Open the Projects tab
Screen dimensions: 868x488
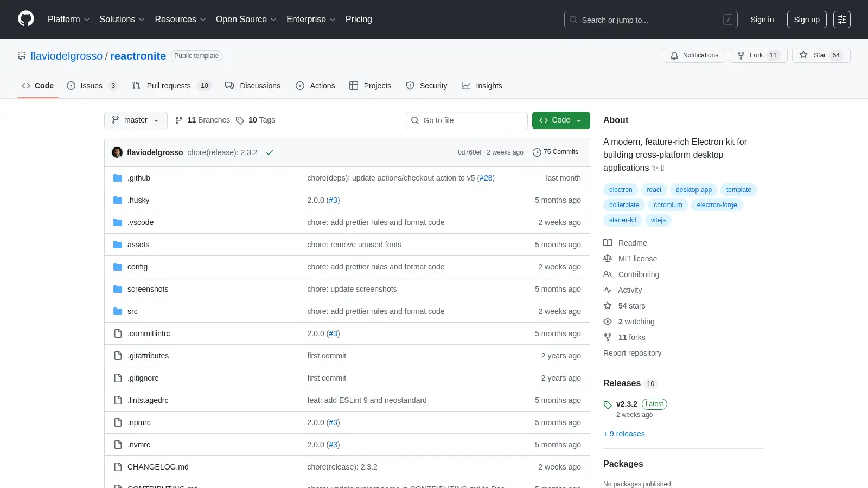coord(370,86)
